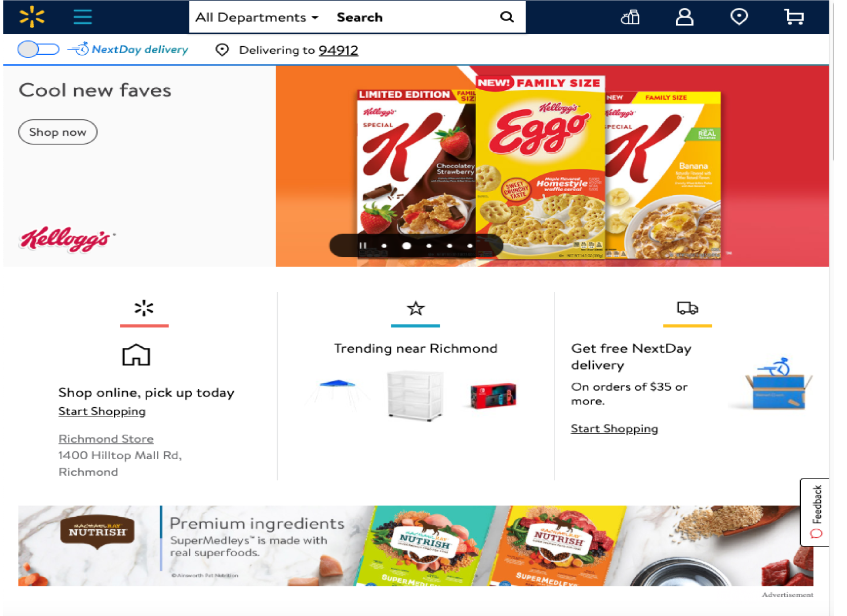The height and width of the screenshot is (616, 847).
Task: Click into the Search field
Action: (411, 17)
